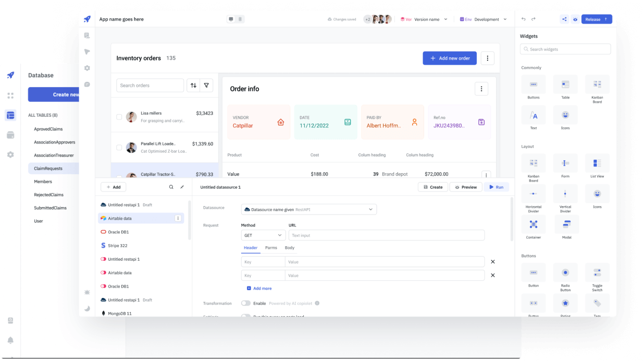Select the Body tab in request section
Image resolution: width=644 pixels, height=361 pixels.
point(290,248)
